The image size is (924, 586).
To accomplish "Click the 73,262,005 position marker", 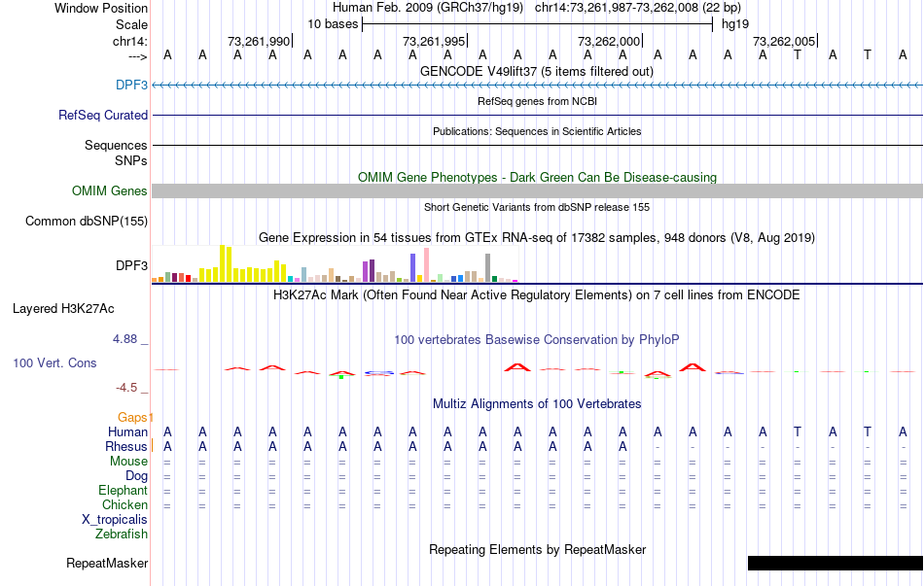I will pyautogui.click(x=784, y=41).
